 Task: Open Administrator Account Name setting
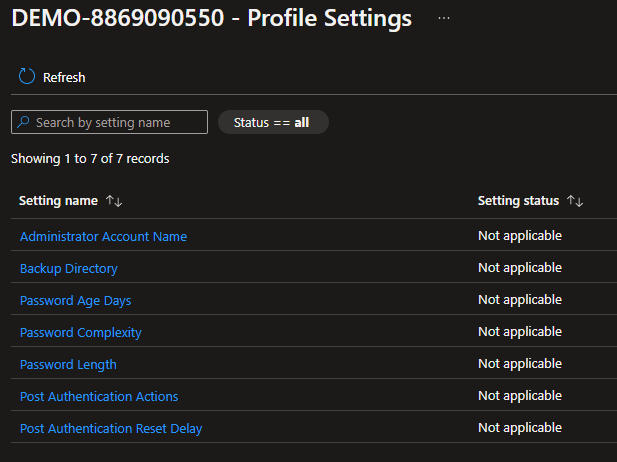coord(103,237)
